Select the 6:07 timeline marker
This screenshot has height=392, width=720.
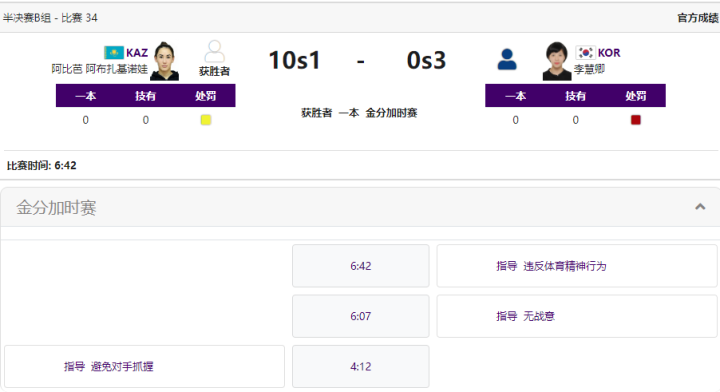pyautogui.click(x=360, y=316)
